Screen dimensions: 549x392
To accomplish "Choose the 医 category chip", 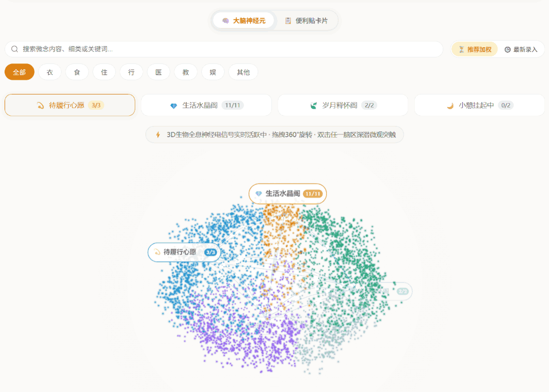I will click(159, 72).
